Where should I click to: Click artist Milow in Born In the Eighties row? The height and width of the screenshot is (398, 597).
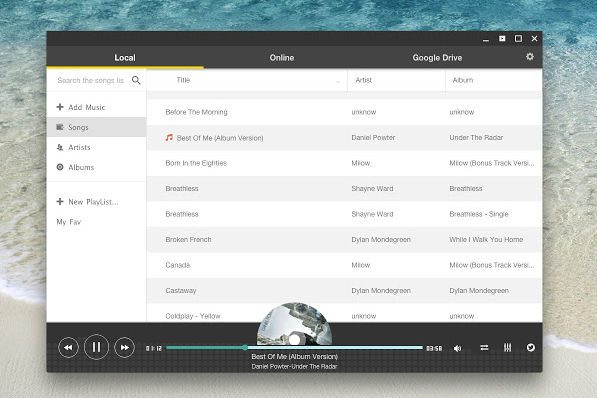click(361, 163)
